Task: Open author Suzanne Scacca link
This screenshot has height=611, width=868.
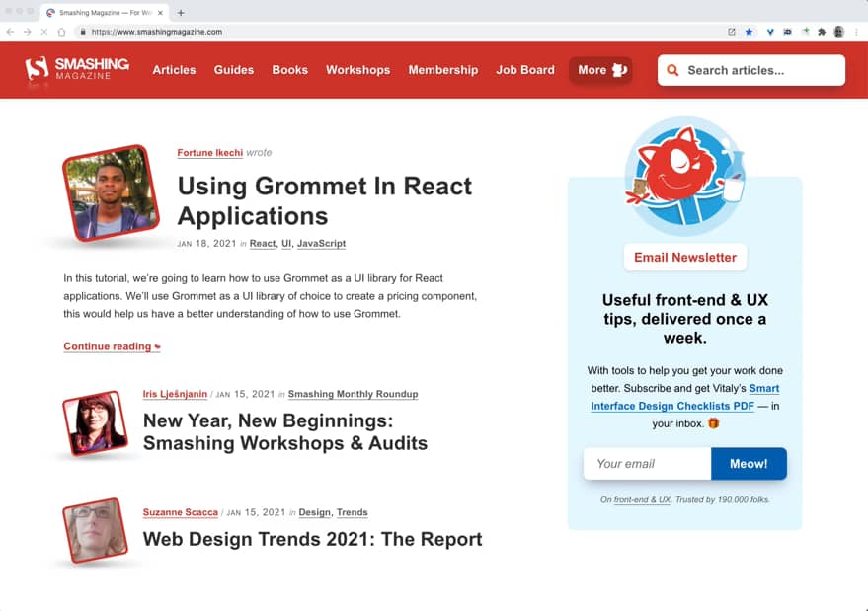Action: 181,512
